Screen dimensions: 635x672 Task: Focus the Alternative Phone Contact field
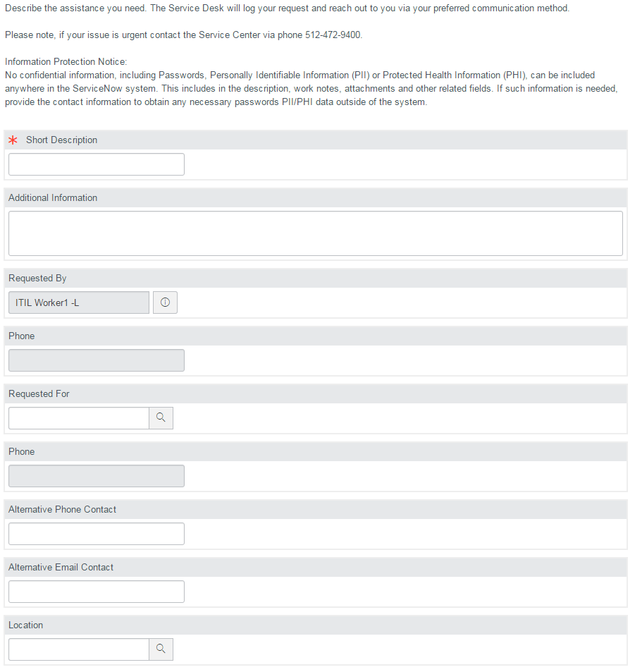pos(97,534)
